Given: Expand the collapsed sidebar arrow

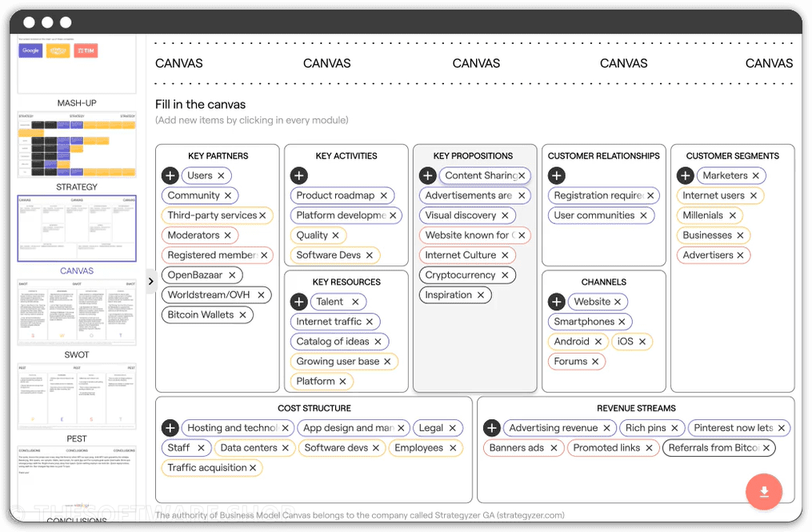Looking at the screenshot, I should coord(150,282).
